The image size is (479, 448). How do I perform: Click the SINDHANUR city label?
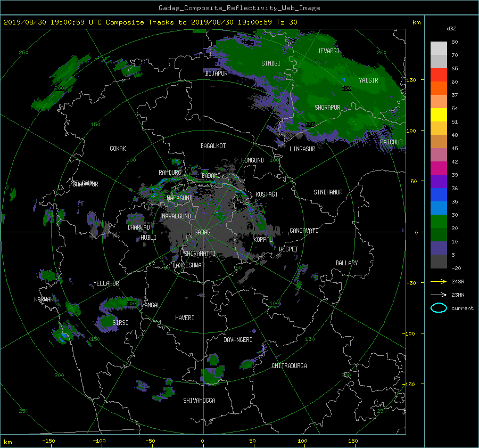[x=328, y=192]
